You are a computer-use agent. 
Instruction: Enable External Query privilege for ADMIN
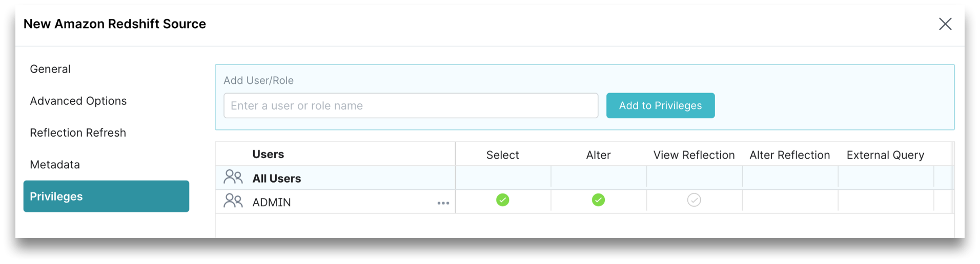(x=885, y=200)
